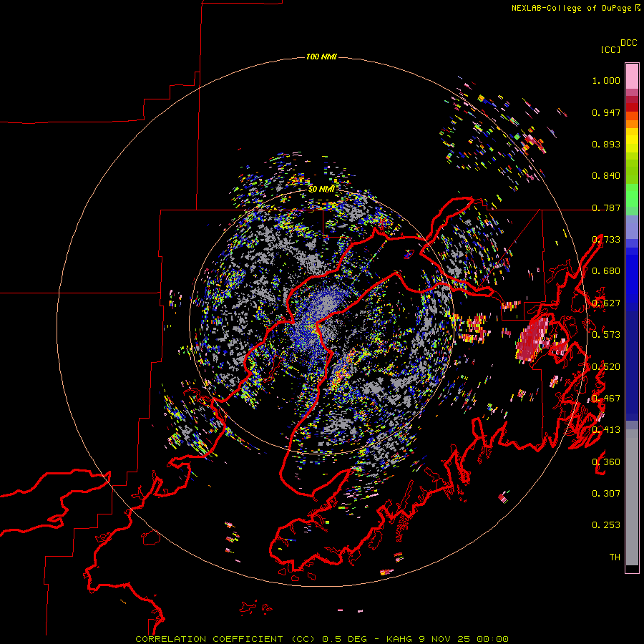Image resolution: width=644 pixels, height=644 pixels.
Task: Click the Correlation Coefficient KAHG caption
Action: [x=322, y=639]
